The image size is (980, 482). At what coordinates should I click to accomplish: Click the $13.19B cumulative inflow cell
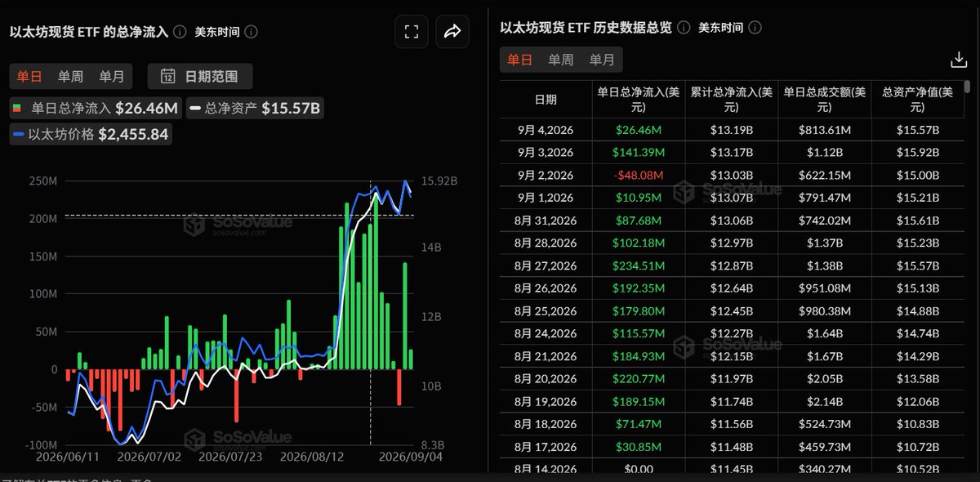tap(731, 130)
